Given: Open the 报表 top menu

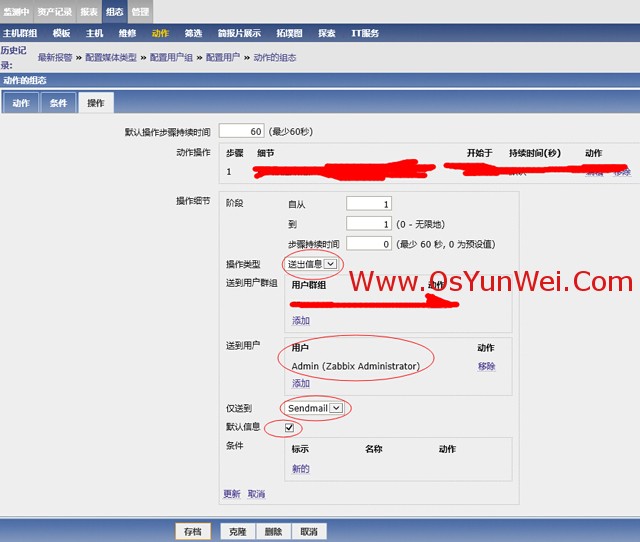Looking at the screenshot, I should pyautogui.click(x=89, y=11).
